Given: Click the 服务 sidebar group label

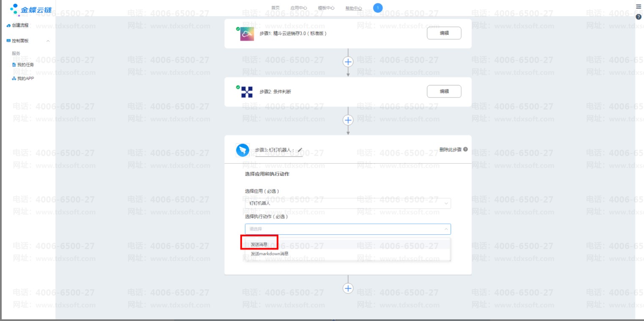Looking at the screenshot, I should (x=16, y=53).
